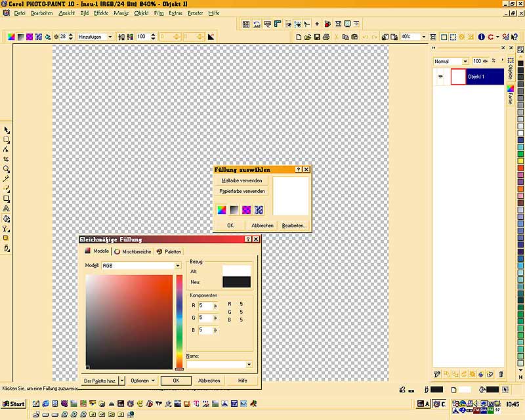525x420 pixels.
Task: Open the Hinzufügen mode dropdown
Action: (x=111, y=37)
